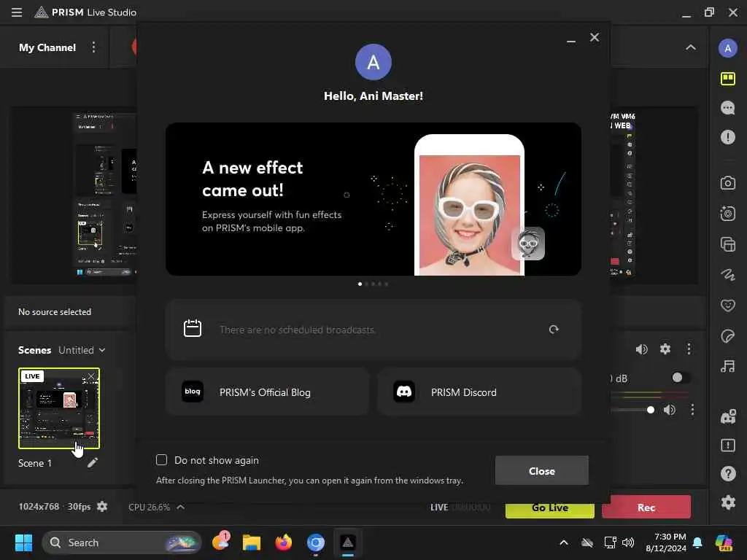Expand the CPU usage chevron
The width and height of the screenshot is (747, 560).
(x=181, y=507)
